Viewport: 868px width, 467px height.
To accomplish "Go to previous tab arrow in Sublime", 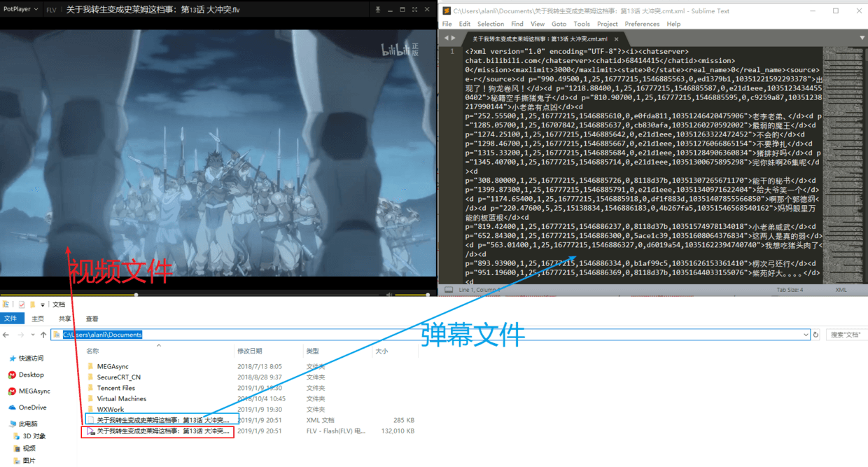I will [x=445, y=39].
